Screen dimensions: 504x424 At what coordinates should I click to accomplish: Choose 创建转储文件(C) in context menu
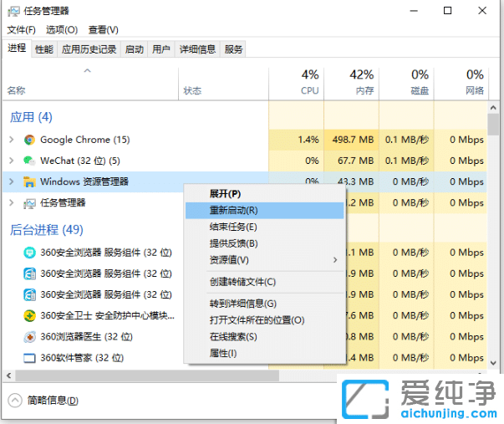tap(264, 282)
